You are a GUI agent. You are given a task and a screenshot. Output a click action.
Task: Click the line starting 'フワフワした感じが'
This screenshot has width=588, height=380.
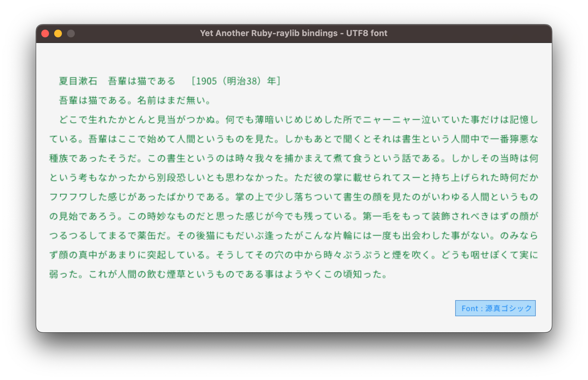pyautogui.click(x=294, y=197)
